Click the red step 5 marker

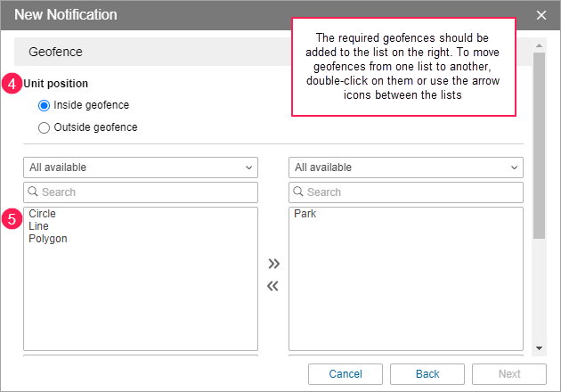click(x=13, y=218)
